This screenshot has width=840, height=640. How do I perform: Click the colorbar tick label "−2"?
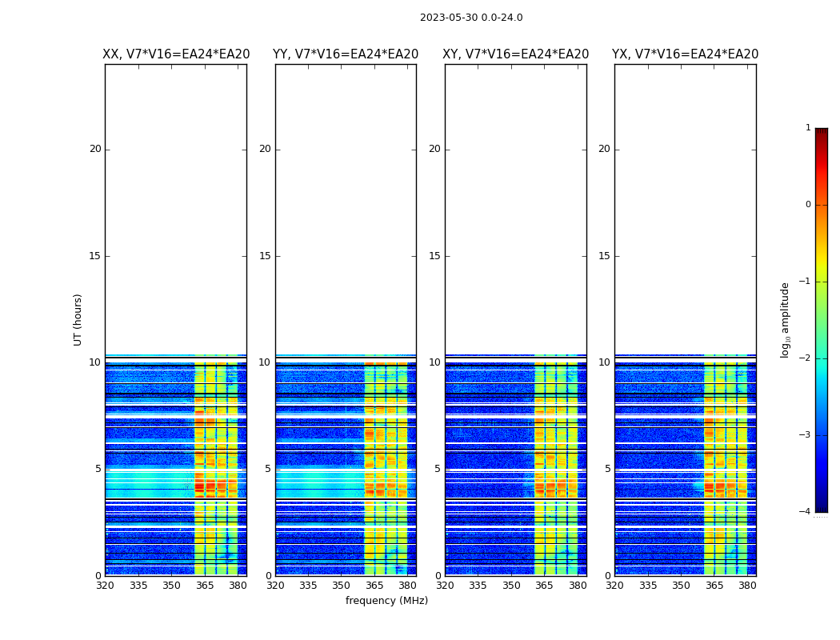(806, 358)
